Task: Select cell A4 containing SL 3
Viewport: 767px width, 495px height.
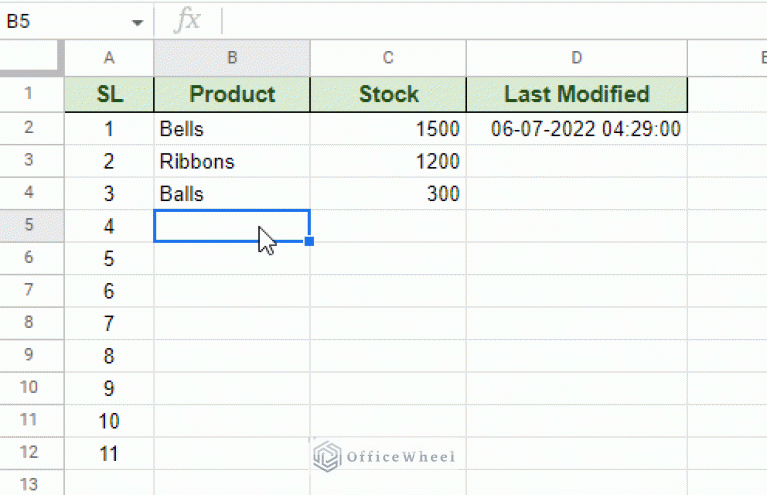Action: [x=109, y=193]
